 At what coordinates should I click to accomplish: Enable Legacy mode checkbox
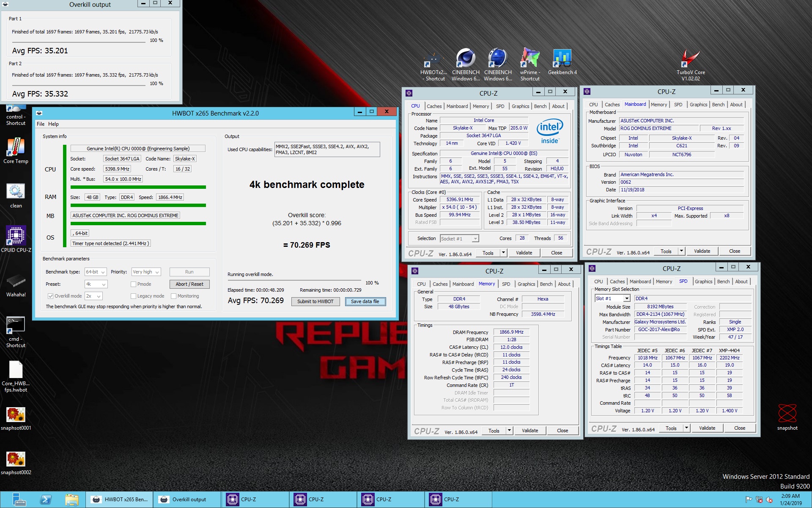tap(133, 296)
